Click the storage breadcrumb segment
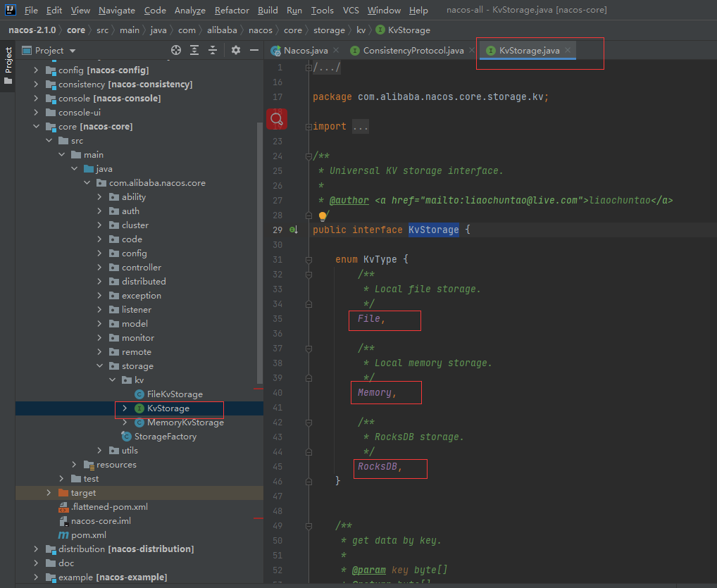Viewport: 717px width, 588px height. tap(329, 30)
